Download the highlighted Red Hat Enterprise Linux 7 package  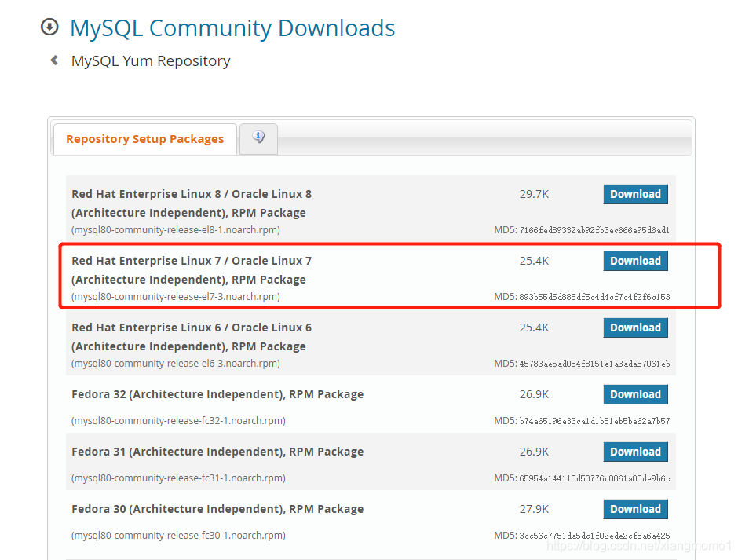point(635,261)
